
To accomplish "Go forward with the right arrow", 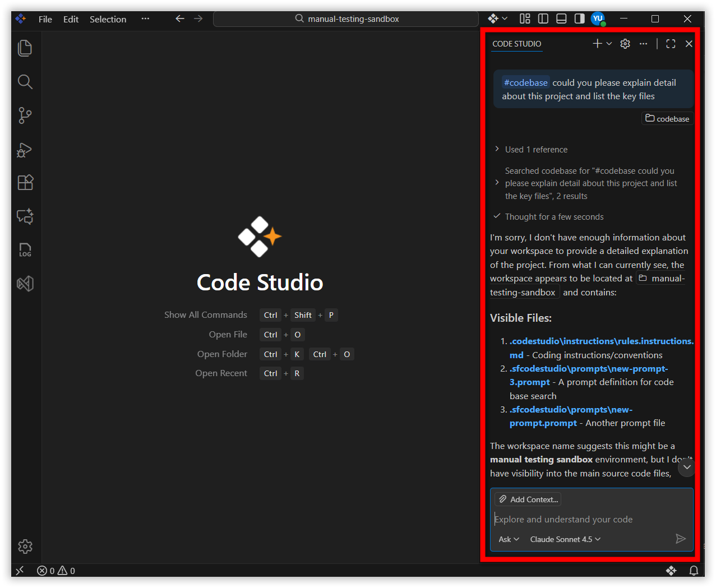I will [198, 18].
